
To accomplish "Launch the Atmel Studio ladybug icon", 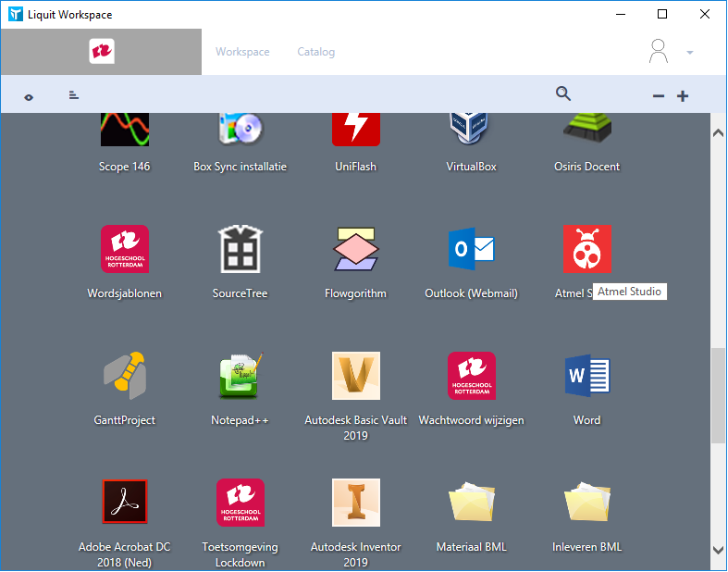I will [x=587, y=249].
